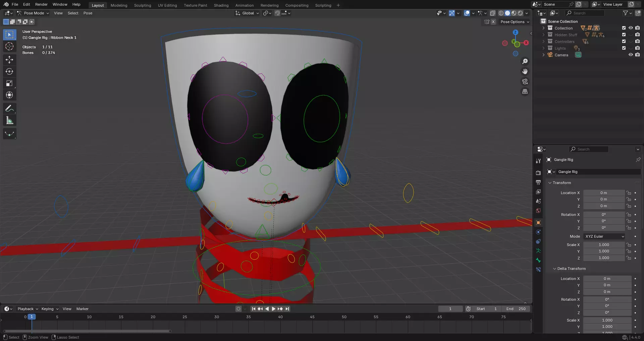Play animation forward
The image size is (644, 341).
(273, 309)
